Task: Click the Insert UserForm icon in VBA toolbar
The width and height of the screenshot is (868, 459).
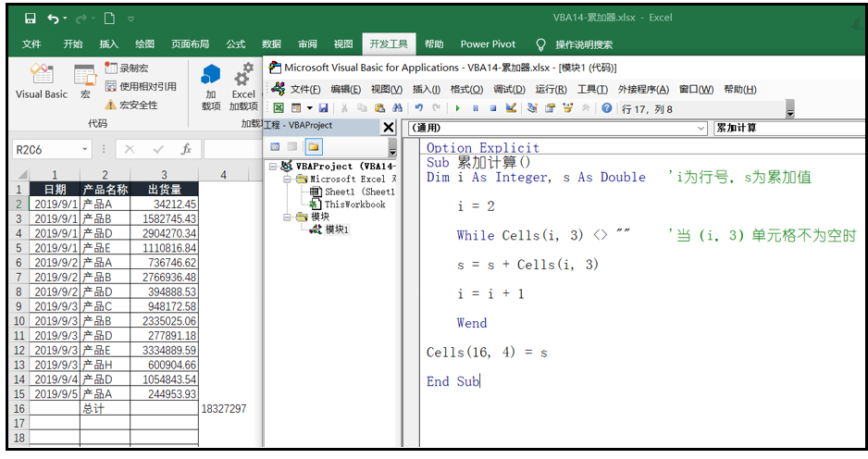Action: click(x=296, y=108)
